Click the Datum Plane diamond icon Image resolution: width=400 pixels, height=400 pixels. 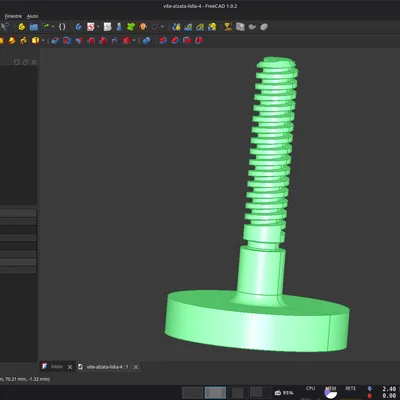(x=155, y=27)
